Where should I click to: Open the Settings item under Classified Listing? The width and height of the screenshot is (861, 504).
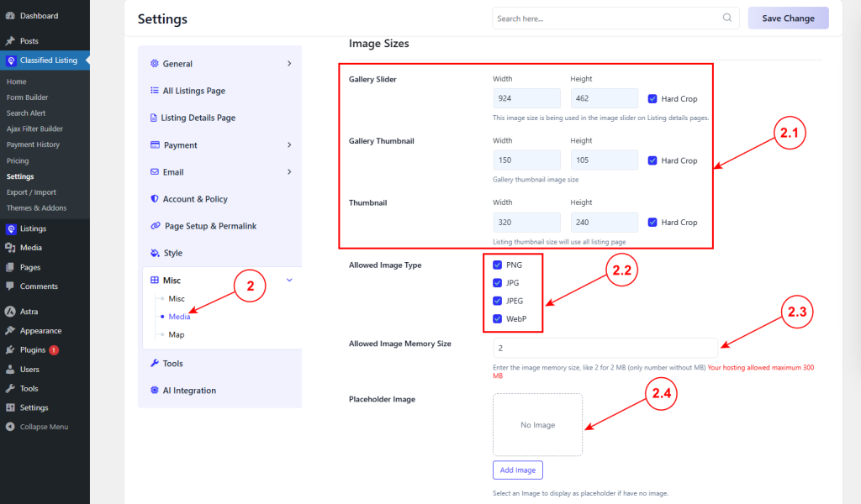(x=20, y=176)
